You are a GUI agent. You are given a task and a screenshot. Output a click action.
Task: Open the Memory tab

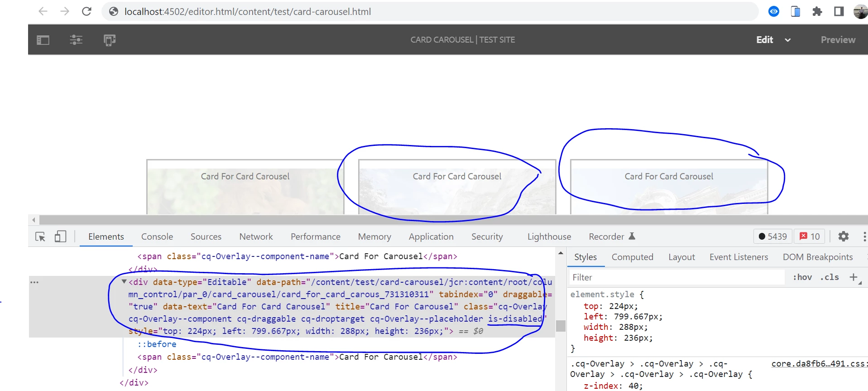374,237
